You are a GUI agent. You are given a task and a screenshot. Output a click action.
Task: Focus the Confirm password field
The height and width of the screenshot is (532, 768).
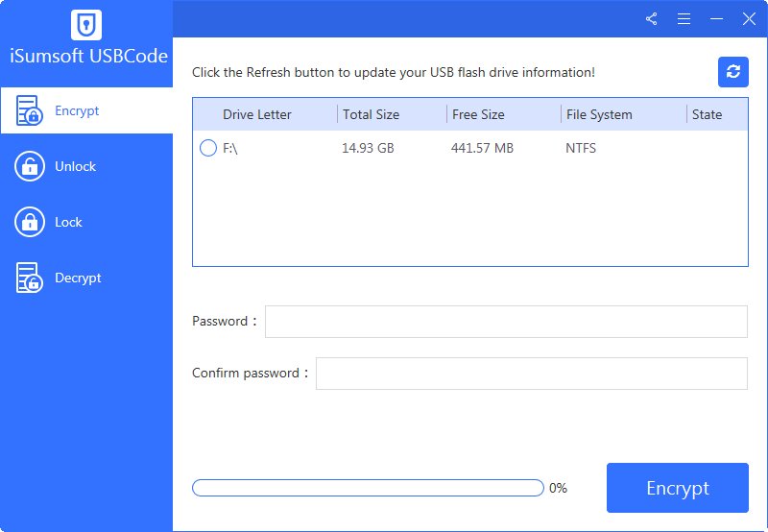point(531,374)
